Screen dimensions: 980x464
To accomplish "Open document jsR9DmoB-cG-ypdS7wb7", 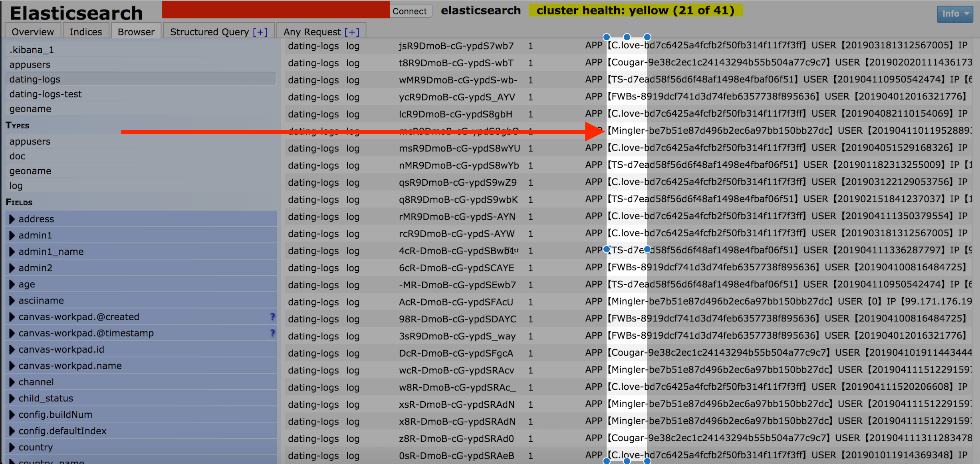I will pos(456,46).
